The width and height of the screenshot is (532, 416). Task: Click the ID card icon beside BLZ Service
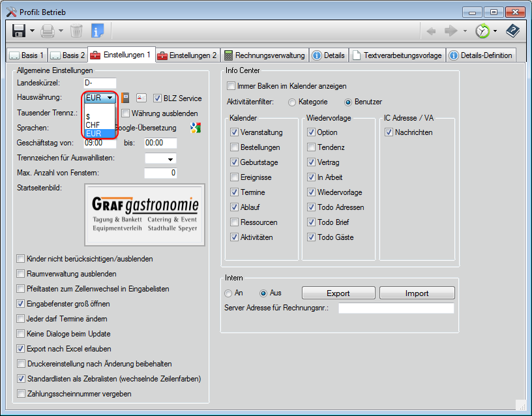point(141,98)
